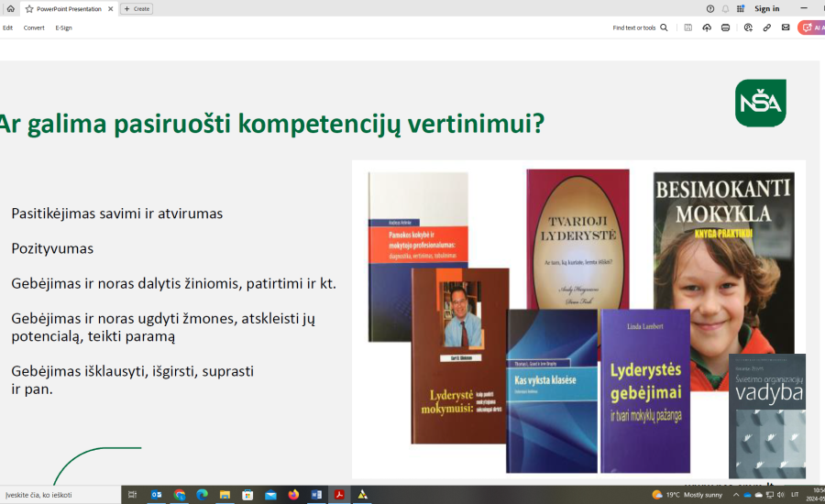This screenshot has width=825, height=504.
Task: Open the weather widget showing Mostly sunny
Action: tap(687, 495)
